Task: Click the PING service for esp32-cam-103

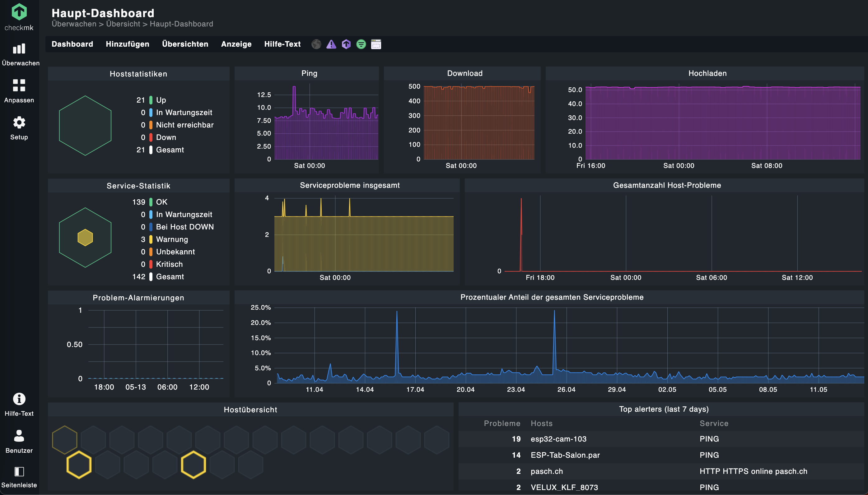Action: click(709, 439)
